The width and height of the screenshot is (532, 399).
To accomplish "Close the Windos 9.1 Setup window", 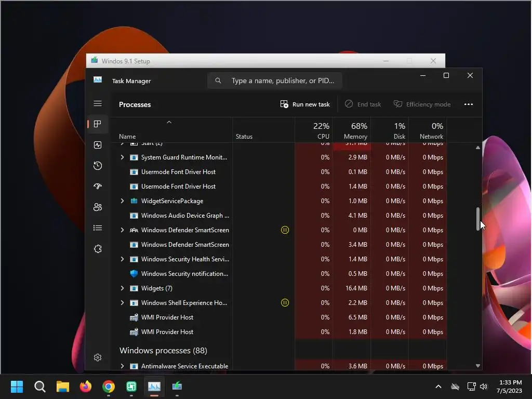I will 433,61.
